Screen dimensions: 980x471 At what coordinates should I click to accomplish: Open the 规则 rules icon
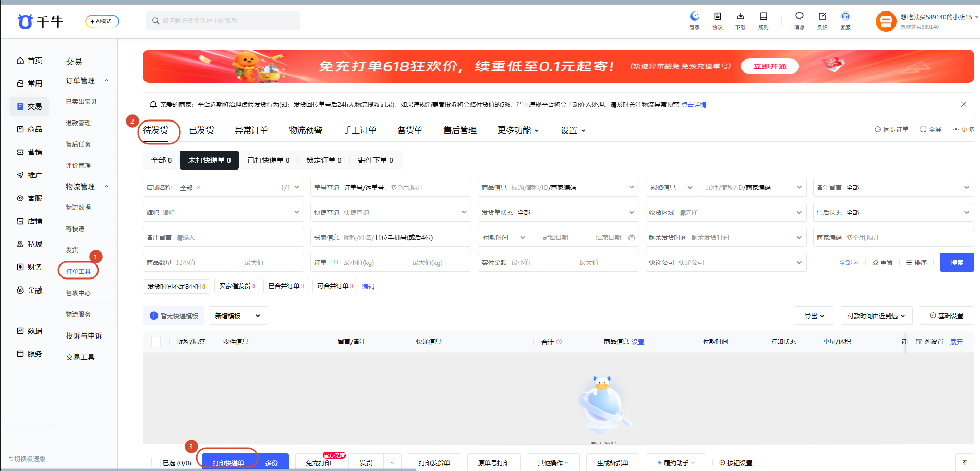tap(763, 16)
